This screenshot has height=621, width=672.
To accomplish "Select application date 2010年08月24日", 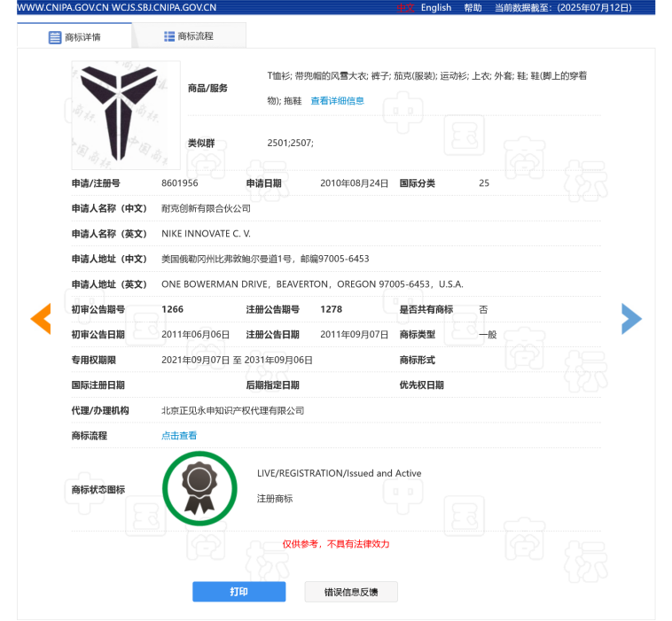I will coord(354,182).
